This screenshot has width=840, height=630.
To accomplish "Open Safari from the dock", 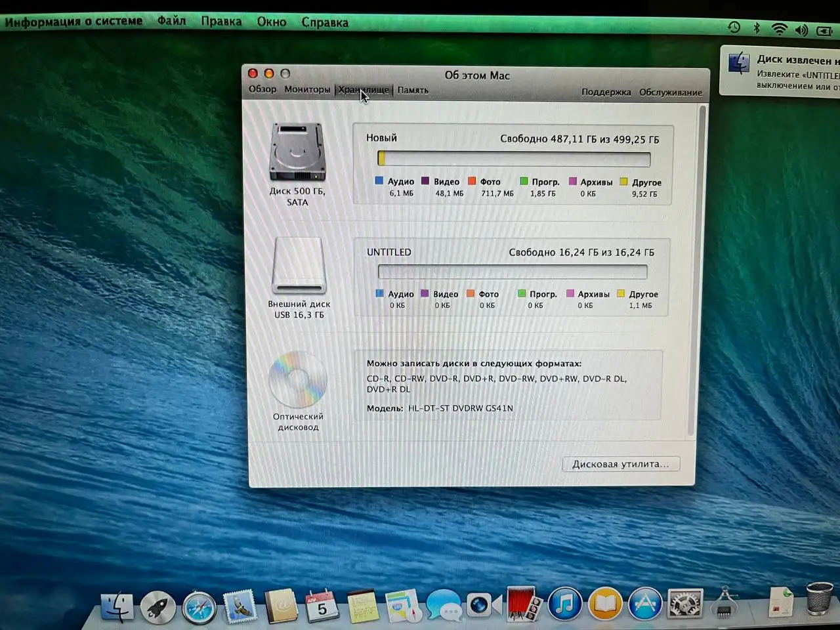I will point(199,607).
